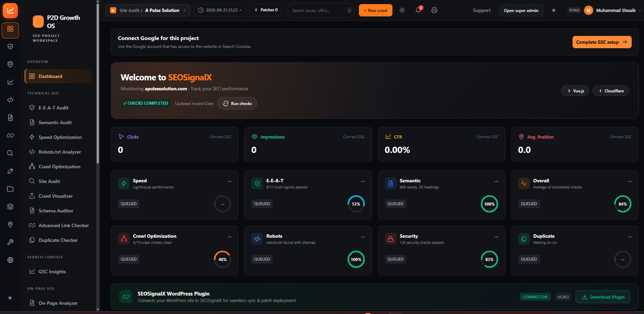The height and width of the screenshot is (314, 644).
Task: Click the Patches 0 button
Action: [266, 10]
